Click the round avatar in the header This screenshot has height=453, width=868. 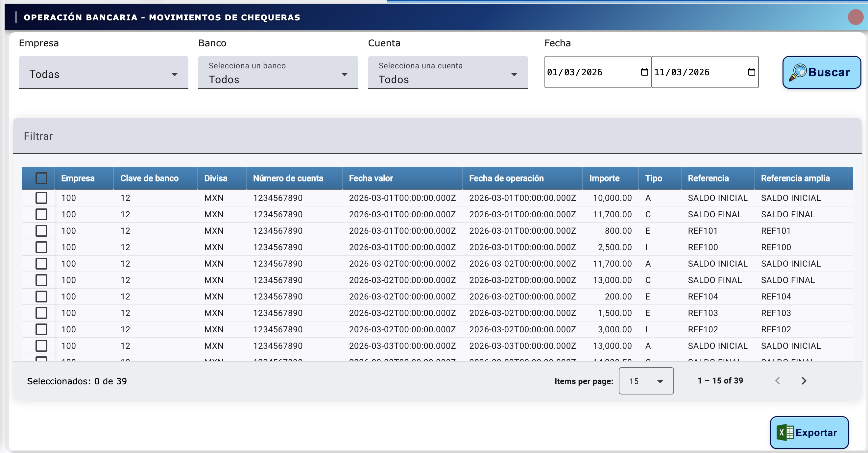point(855,17)
